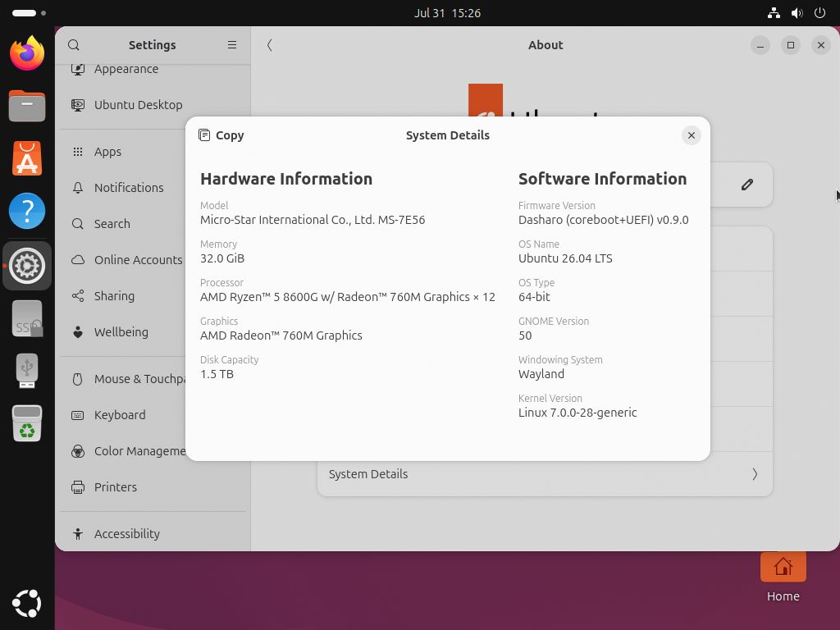Image resolution: width=840 pixels, height=630 pixels.
Task: Minimize the Settings window
Action: point(760,45)
